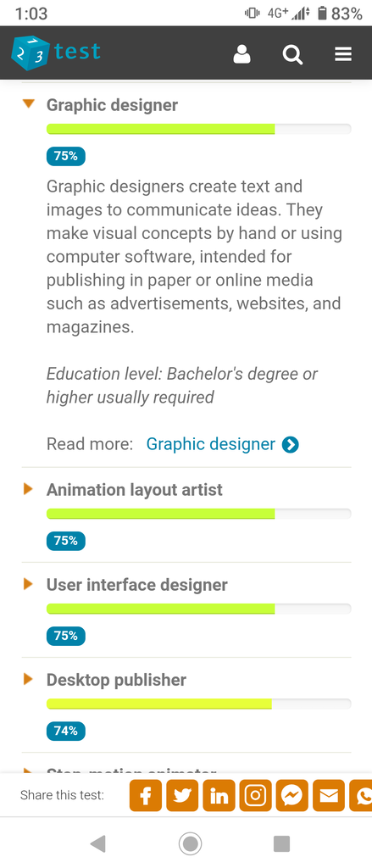
Task: Tap the search magnifier icon
Action: 292,53
